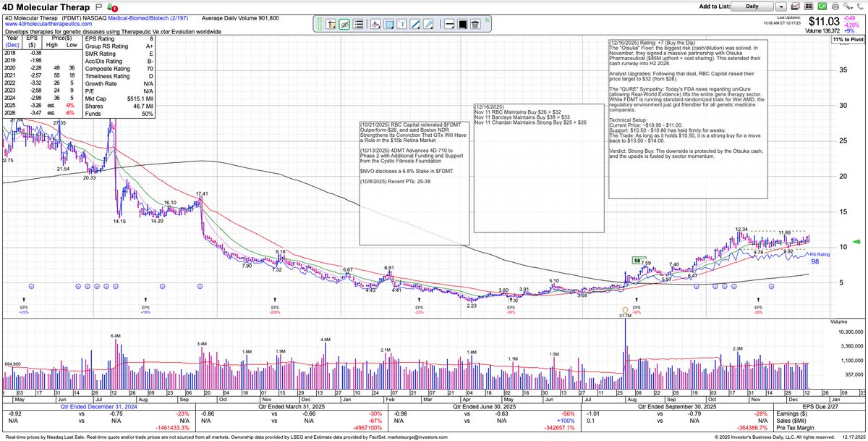Image resolution: width=868 pixels, height=441 pixels.
Task: Click the toolbar's small green corner icon
Action: click(x=488, y=19)
